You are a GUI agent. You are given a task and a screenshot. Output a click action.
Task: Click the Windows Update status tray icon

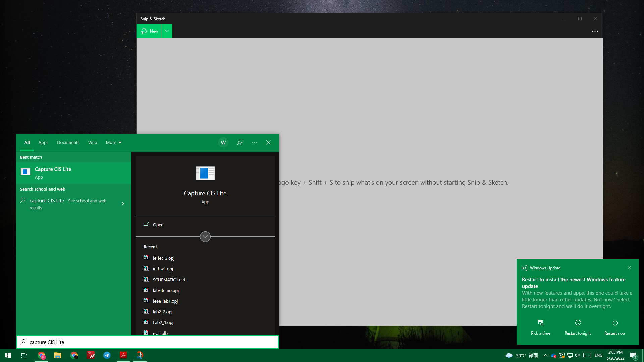562,355
